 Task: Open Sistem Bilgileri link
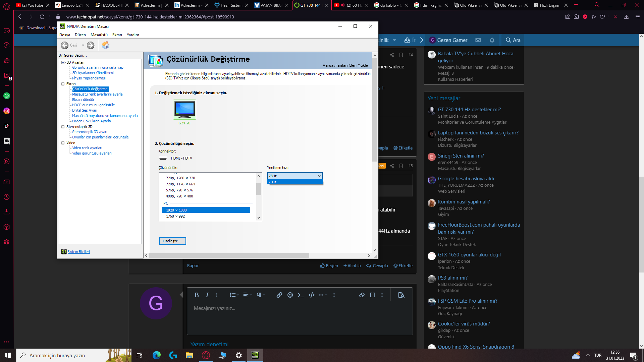78,252
